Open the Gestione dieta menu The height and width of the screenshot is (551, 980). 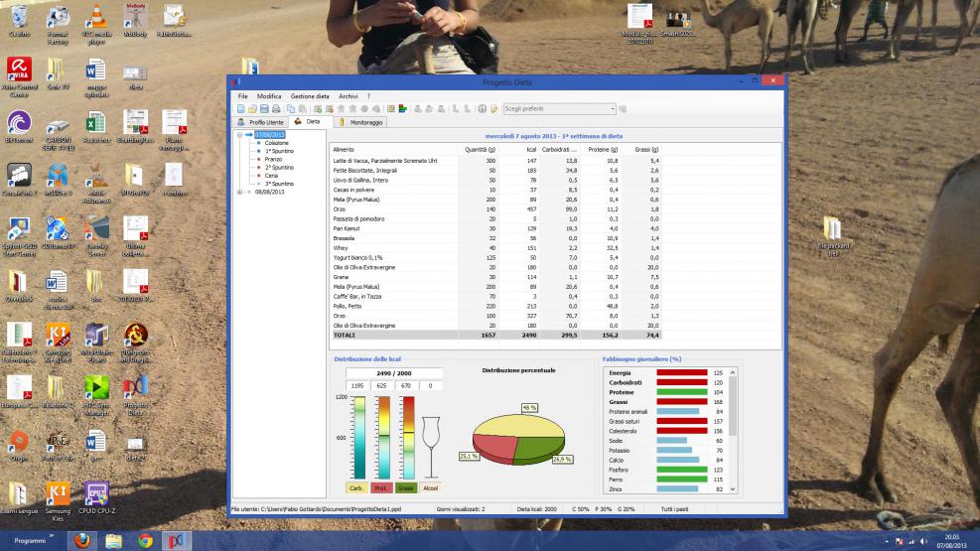(310, 95)
